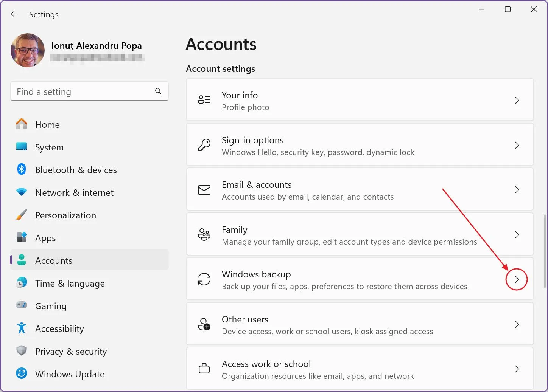Click the Home house icon

[x=22, y=124]
